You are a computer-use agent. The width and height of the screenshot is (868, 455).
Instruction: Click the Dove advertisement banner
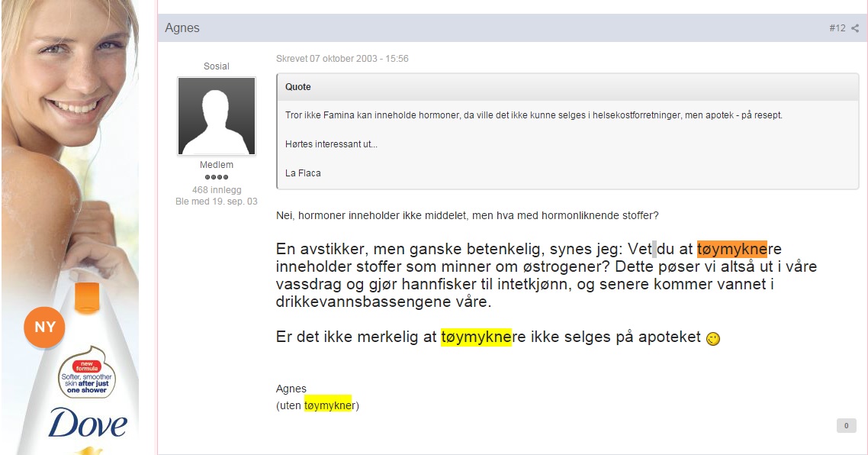click(x=69, y=227)
